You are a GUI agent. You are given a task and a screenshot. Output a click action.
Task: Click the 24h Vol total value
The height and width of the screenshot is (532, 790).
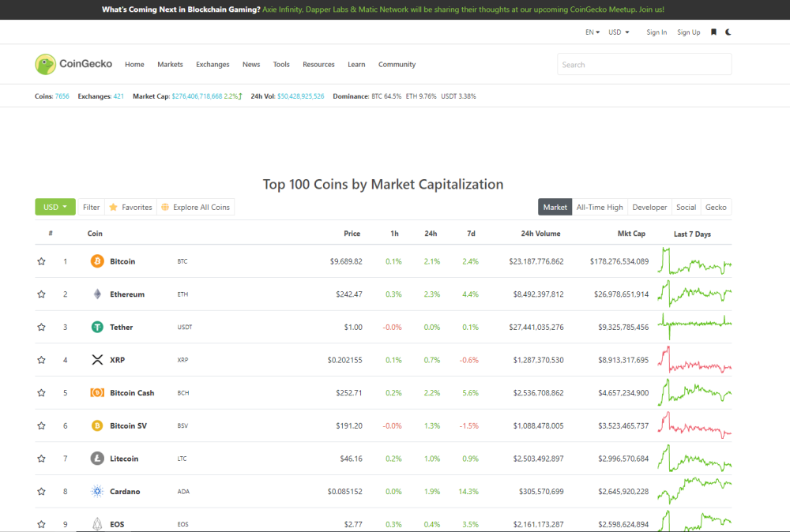(x=301, y=96)
